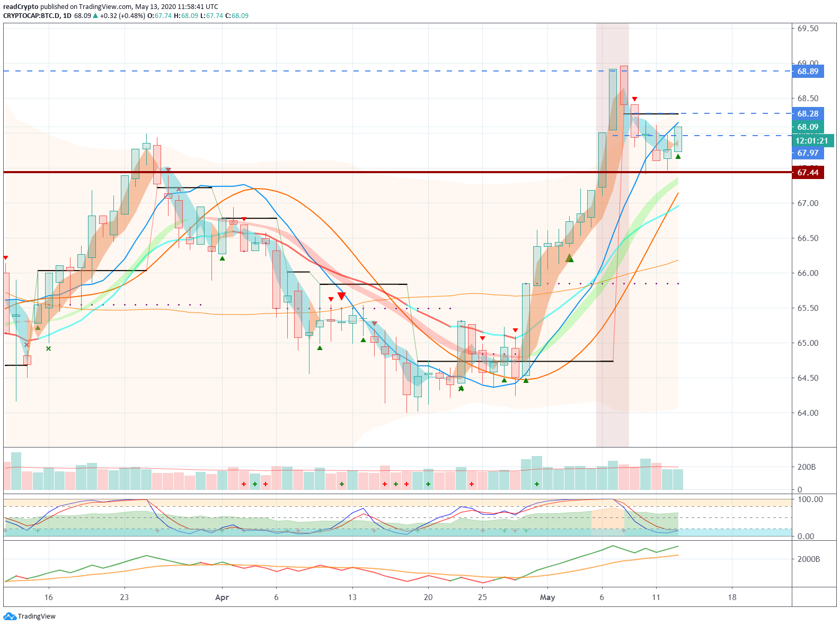Click the 23 date label

tap(124, 597)
